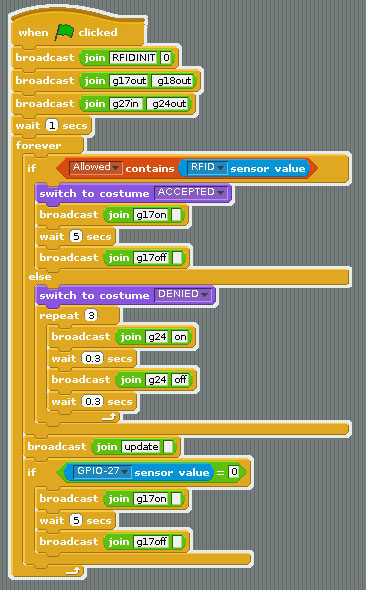Select the forever block label
The image size is (366, 590).
pyautogui.click(x=38, y=145)
